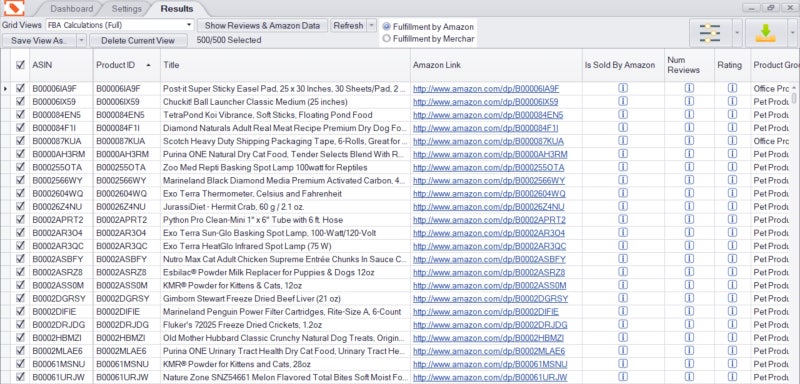Click the row indicator arrow on first row

(5, 89)
